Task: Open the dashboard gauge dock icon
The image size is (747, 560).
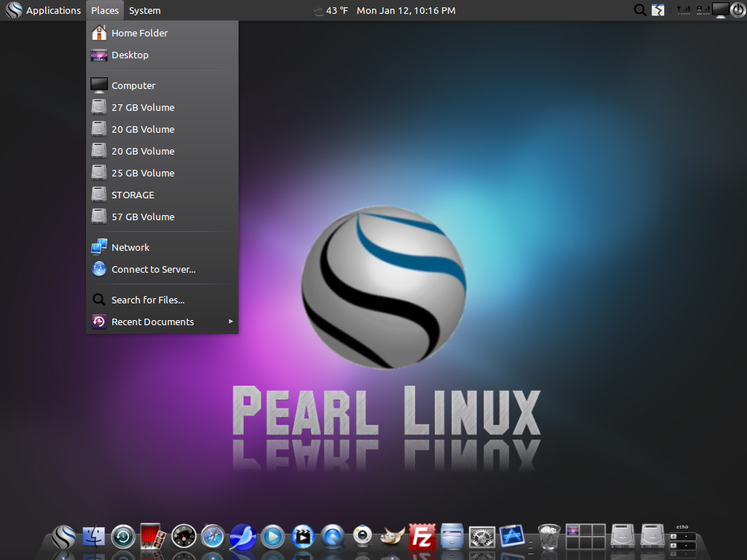Action: click(x=183, y=537)
